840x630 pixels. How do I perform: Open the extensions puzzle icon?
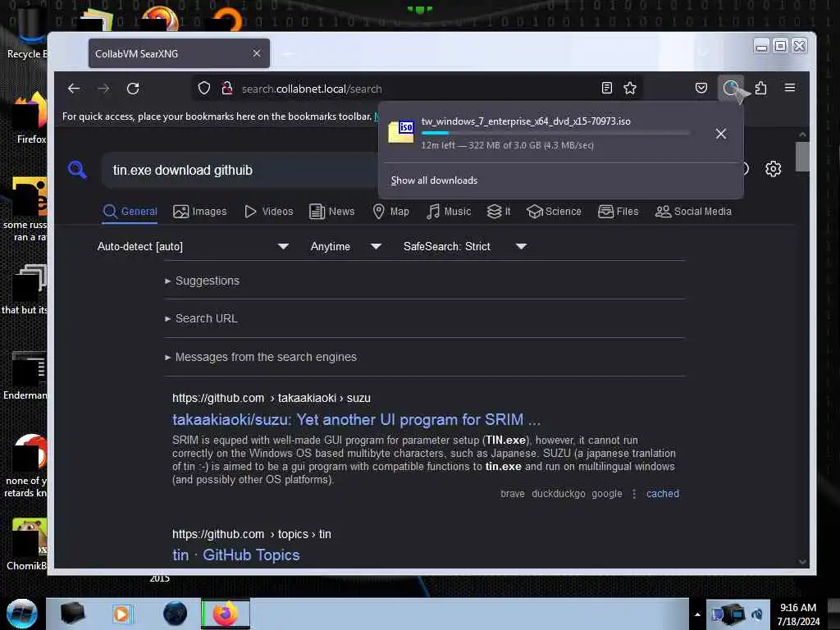[760, 88]
